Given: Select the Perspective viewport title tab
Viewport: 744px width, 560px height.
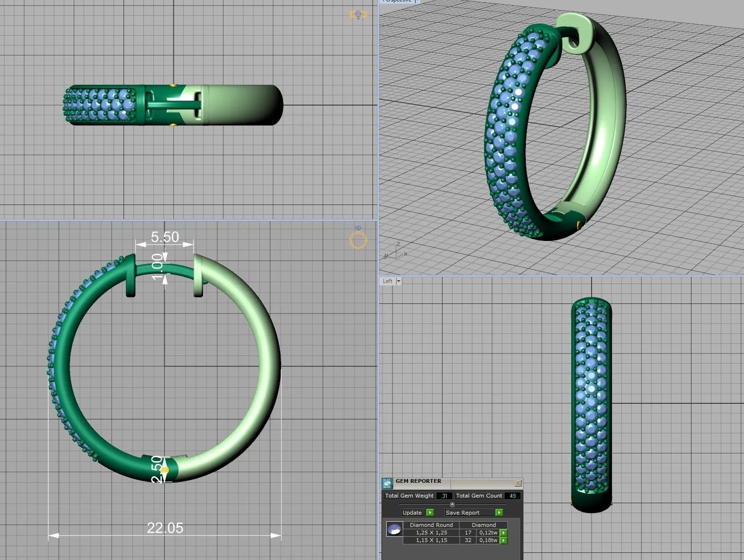Looking at the screenshot, I should click(397, 1).
